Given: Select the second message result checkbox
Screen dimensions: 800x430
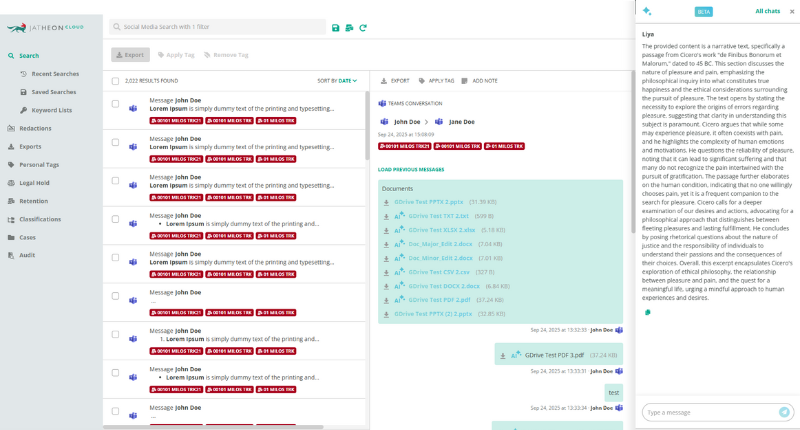Looking at the screenshot, I should click(x=116, y=143).
